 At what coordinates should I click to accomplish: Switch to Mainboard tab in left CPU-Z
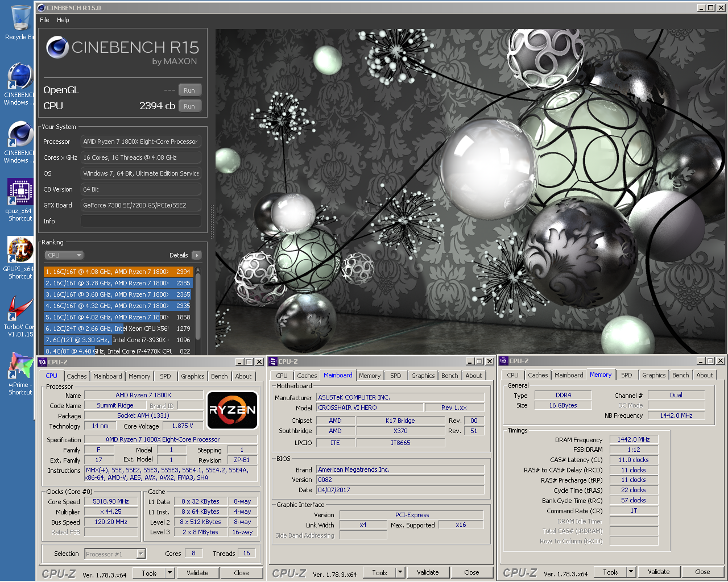[x=107, y=376]
